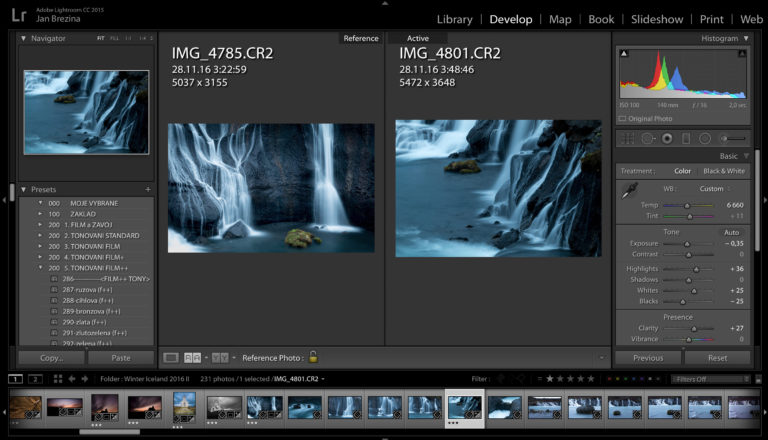Collapse the Navigator panel
Image resolution: width=768 pixels, height=440 pixels.
(24, 38)
